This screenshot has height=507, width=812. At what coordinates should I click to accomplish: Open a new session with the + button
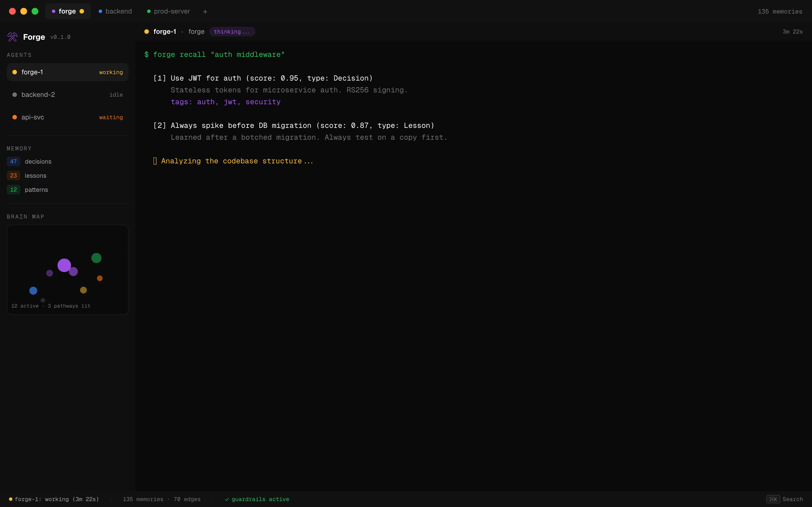click(205, 11)
